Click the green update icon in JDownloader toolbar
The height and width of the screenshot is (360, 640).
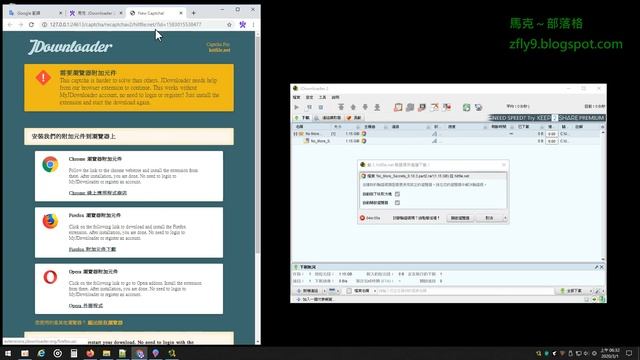pos(466,107)
